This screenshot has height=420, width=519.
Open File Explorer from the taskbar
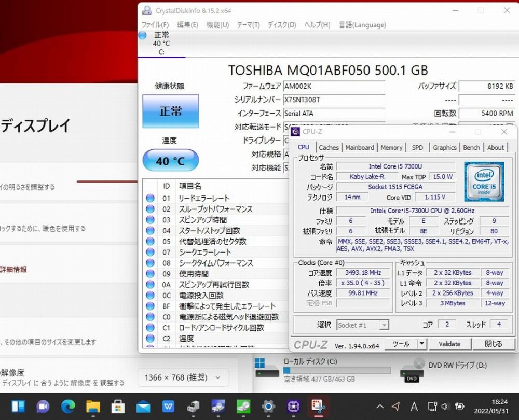pos(93,406)
